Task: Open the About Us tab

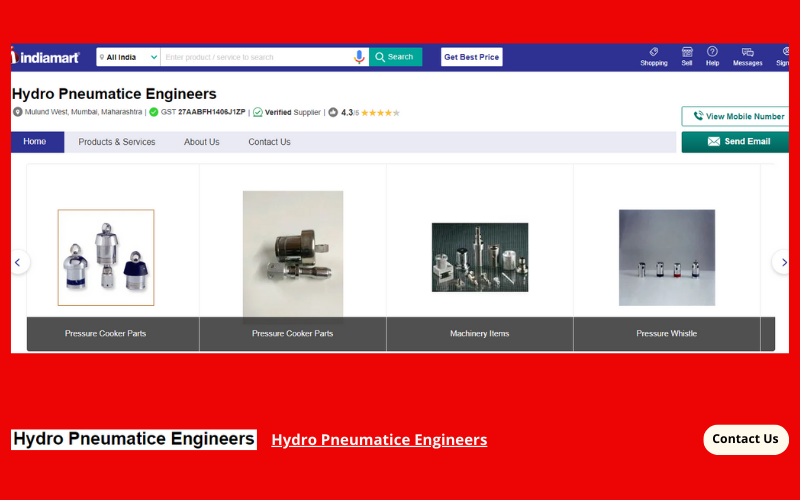Action: 202,142
